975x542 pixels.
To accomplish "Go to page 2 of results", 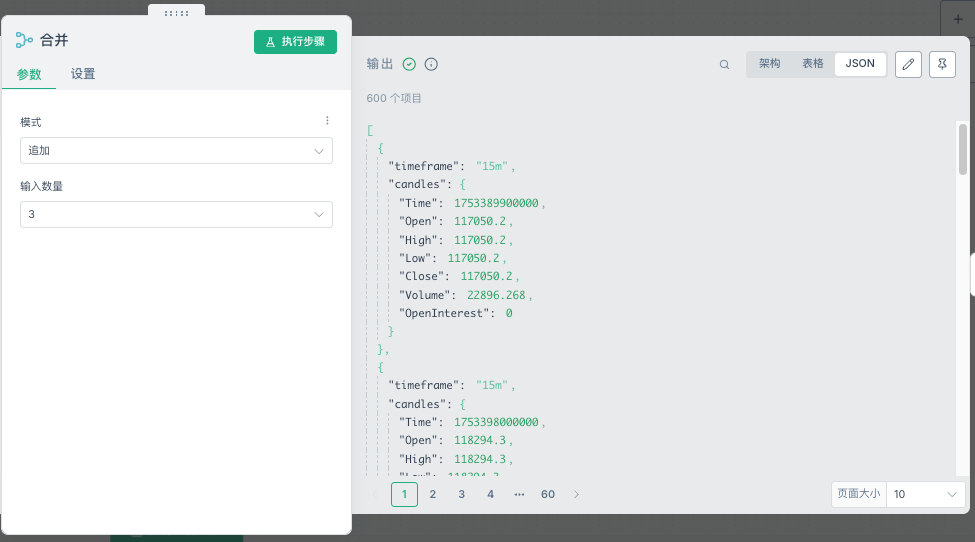I will click(x=433, y=494).
